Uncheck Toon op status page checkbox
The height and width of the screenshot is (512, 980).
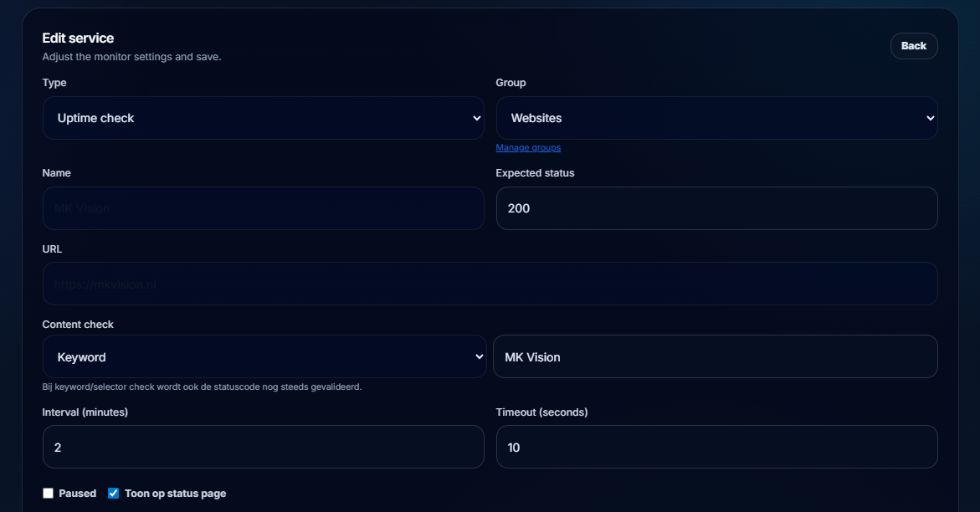[x=113, y=494]
